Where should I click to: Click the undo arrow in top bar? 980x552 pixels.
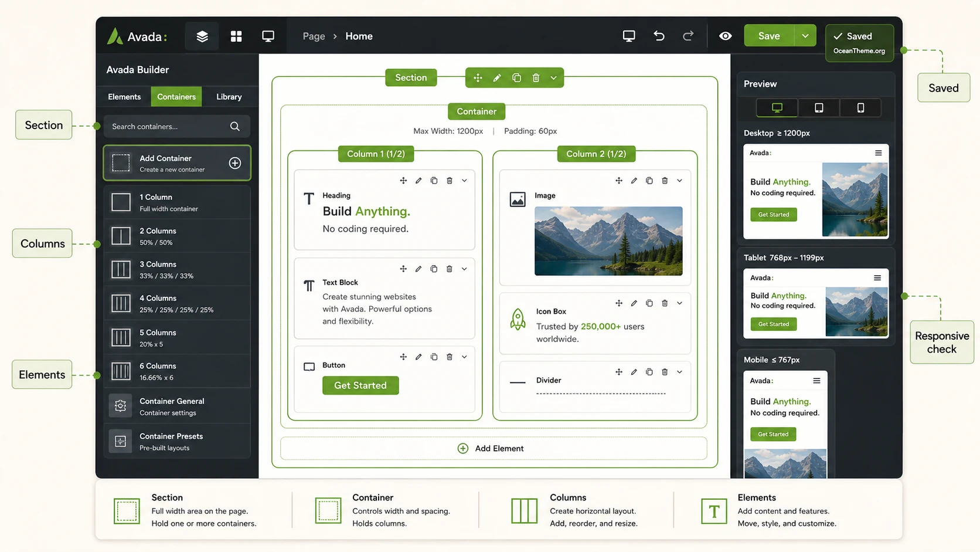[x=659, y=36]
